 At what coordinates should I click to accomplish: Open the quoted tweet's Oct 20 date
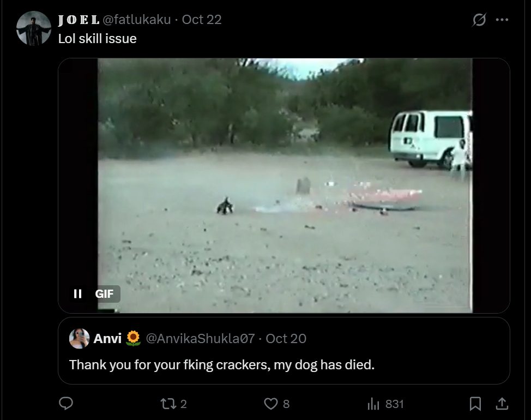[286, 338]
